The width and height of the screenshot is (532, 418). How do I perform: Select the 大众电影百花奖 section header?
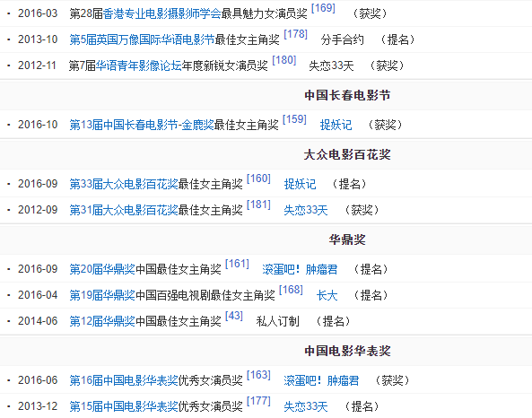point(347,154)
